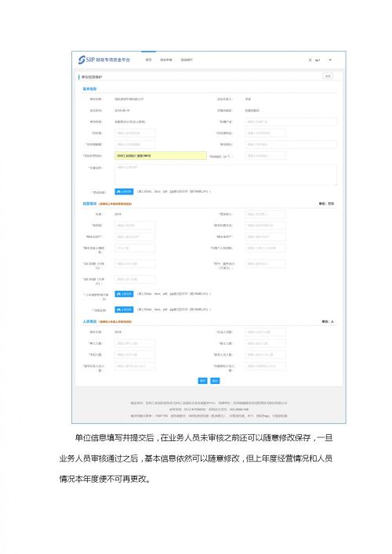The width and height of the screenshot is (392, 554).
Task: Click the left blue save button at form bottom
Action: point(202,381)
